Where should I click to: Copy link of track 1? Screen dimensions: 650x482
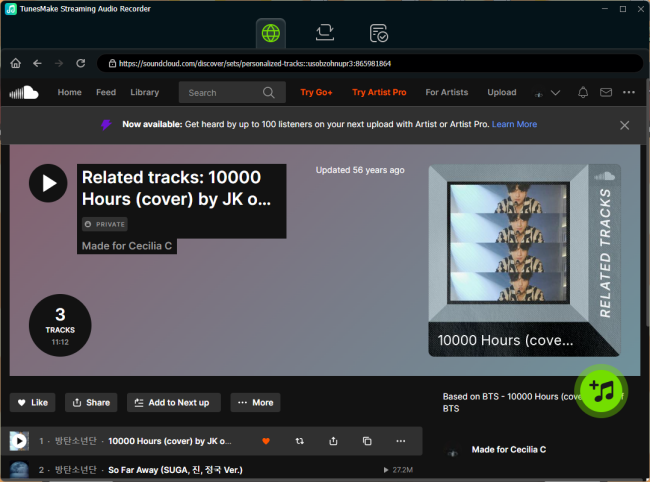367,441
